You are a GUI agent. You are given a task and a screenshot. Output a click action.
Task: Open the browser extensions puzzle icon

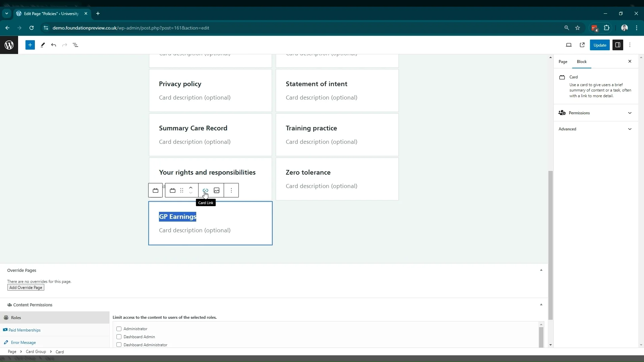pyautogui.click(x=606, y=28)
